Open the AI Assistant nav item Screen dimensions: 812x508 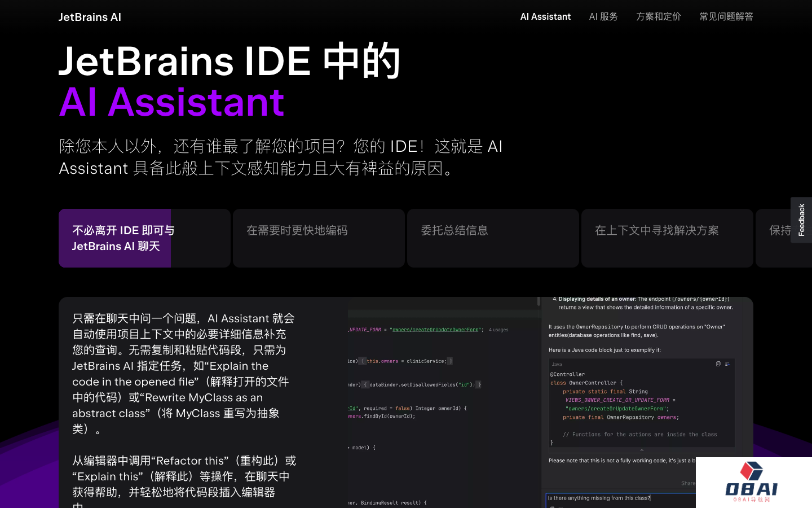pyautogui.click(x=545, y=17)
